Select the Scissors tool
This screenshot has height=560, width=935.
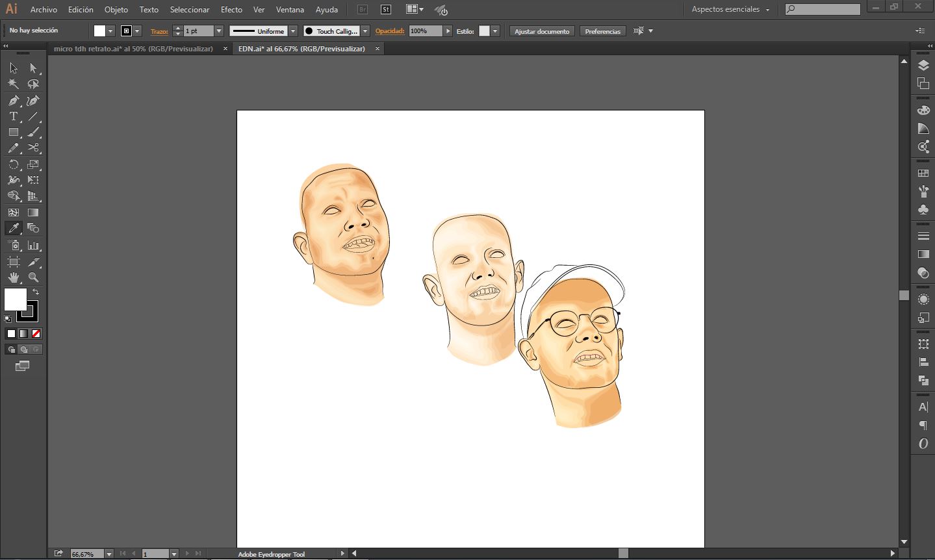click(33, 148)
